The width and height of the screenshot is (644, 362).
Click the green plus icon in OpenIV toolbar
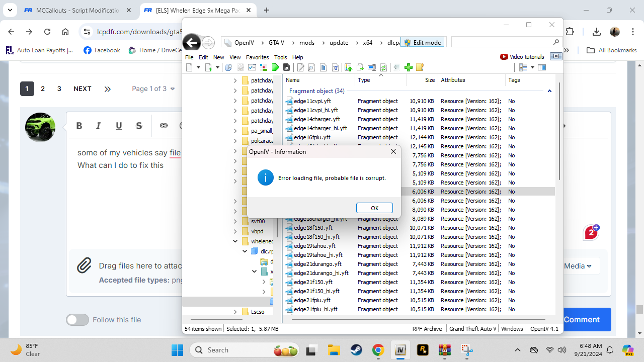pyautogui.click(x=409, y=67)
